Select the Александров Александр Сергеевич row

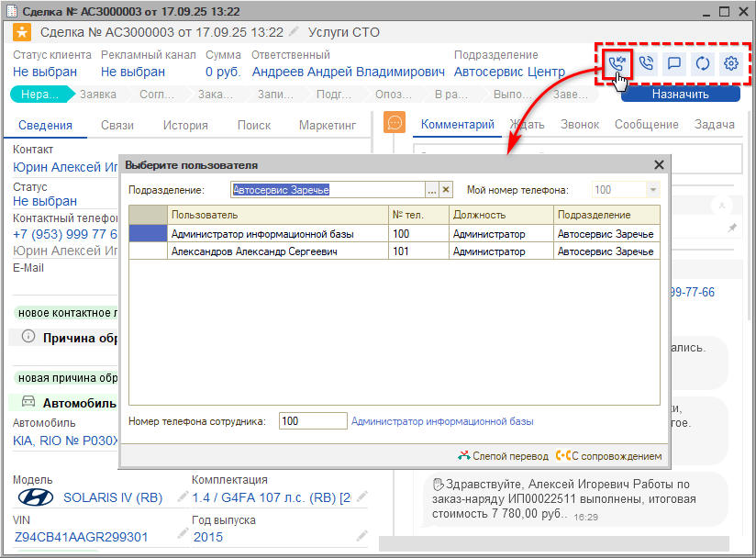tap(277, 251)
